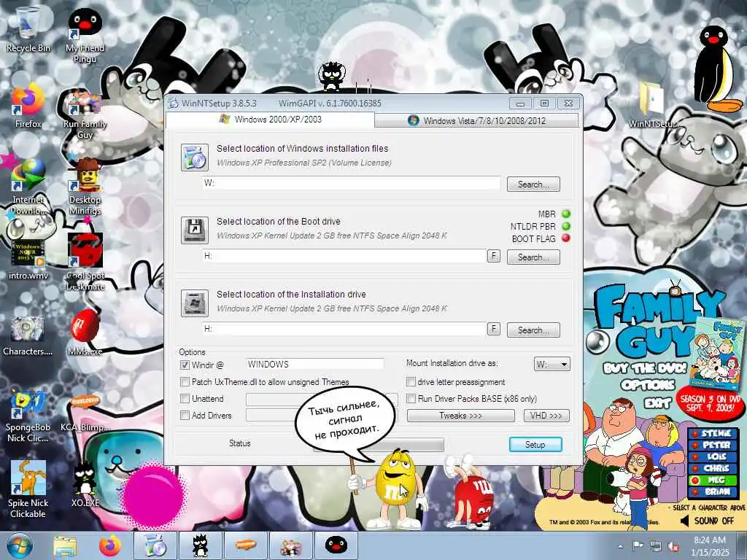This screenshot has height=560, width=747.
Task: Enable Patch UxTheme.dll unsigned Themes checkbox
Action: 185,382
